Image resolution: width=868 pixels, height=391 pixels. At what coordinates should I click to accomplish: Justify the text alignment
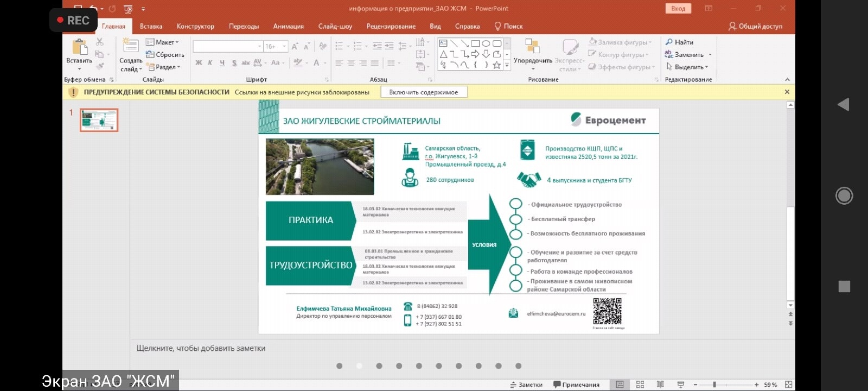click(x=375, y=63)
